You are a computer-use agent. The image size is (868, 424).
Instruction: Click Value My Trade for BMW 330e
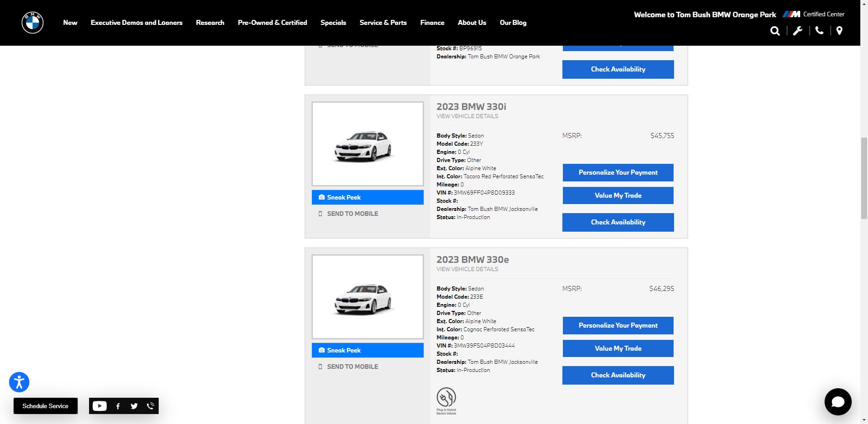618,348
